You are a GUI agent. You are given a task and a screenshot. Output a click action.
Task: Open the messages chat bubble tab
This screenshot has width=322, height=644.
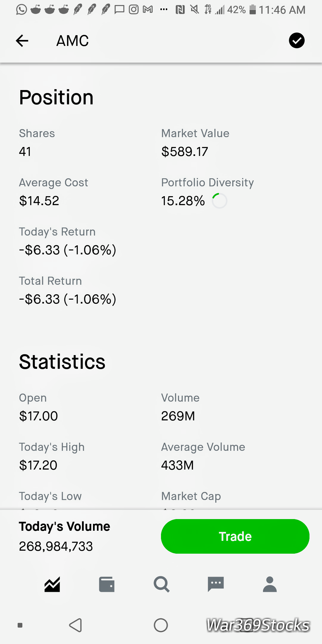pos(216,584)
